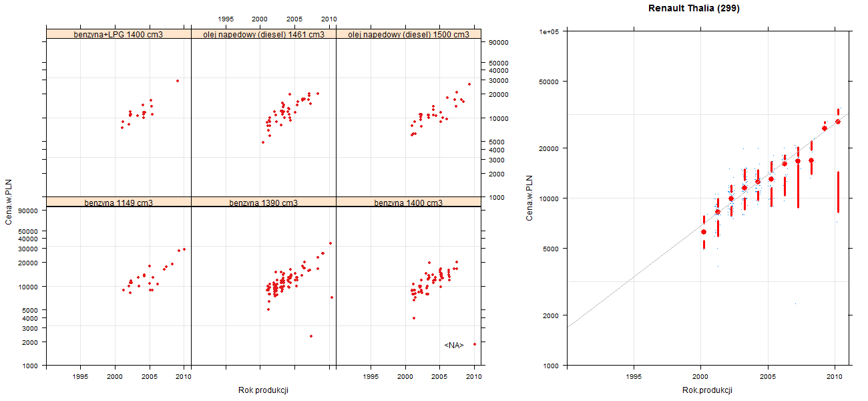Select the "olej napedowy (diesel) 1461 cm3" panel strip
Image resolution: width=868 pixels, height=401 pixels.
click(x=264, y=33)
